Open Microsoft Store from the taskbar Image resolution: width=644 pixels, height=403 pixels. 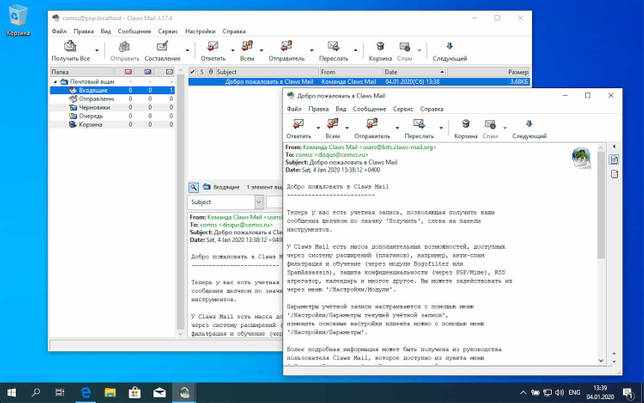[135, 393]
